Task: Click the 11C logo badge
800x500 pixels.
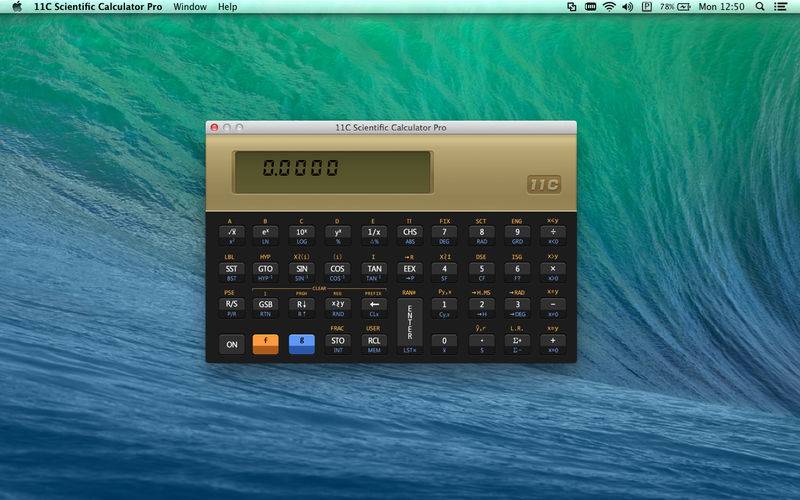Action: tap(544, 184)
